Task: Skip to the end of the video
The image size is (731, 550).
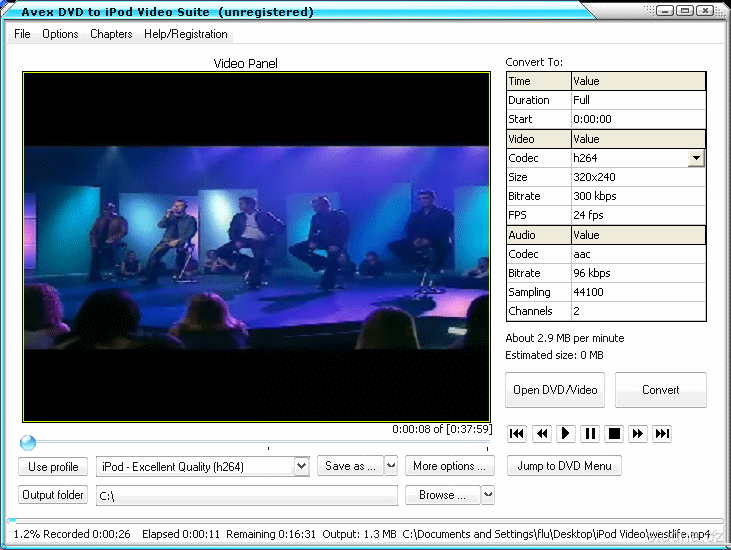Action: click(x=663, y=433)
